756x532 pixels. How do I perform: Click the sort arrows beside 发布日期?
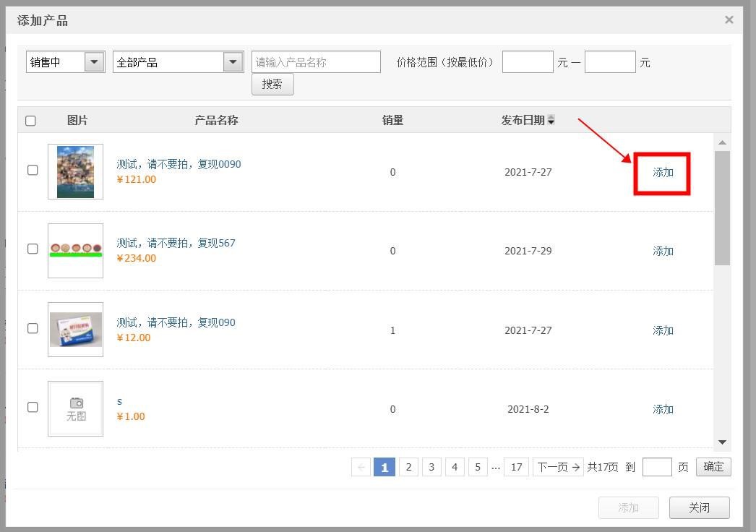click(551, 121)
